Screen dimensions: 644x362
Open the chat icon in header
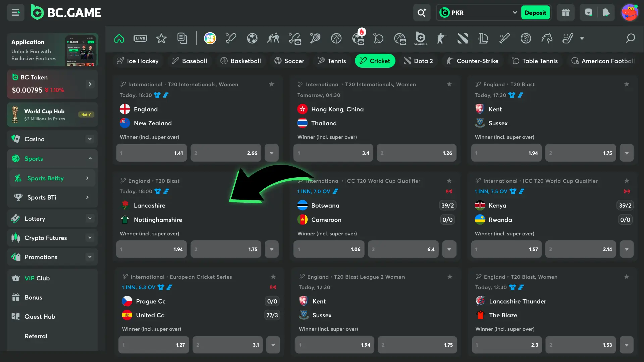(589, 13)
